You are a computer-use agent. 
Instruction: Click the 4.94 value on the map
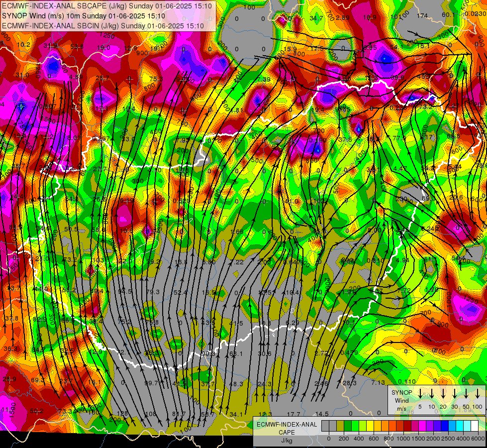pos(402,260)
